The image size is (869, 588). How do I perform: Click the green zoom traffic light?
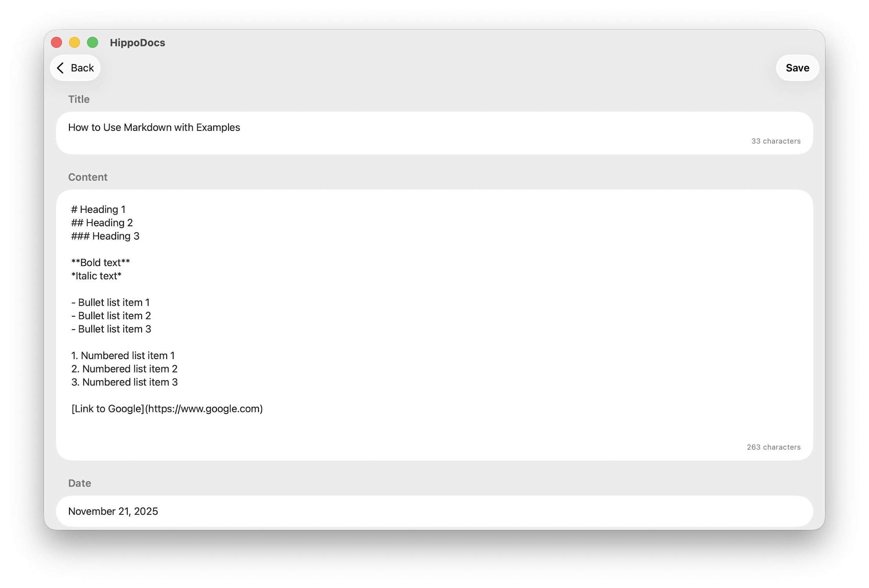coord(93,42)
